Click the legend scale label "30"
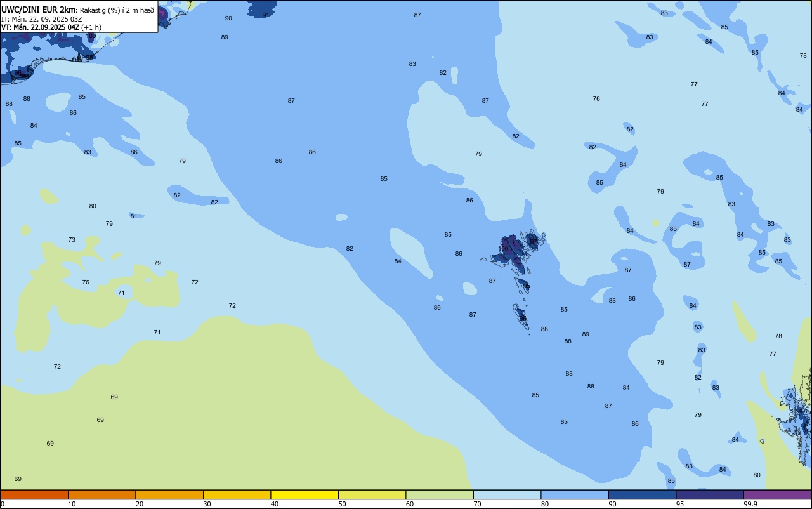812x509 pixels. click(x=207, y=504)
